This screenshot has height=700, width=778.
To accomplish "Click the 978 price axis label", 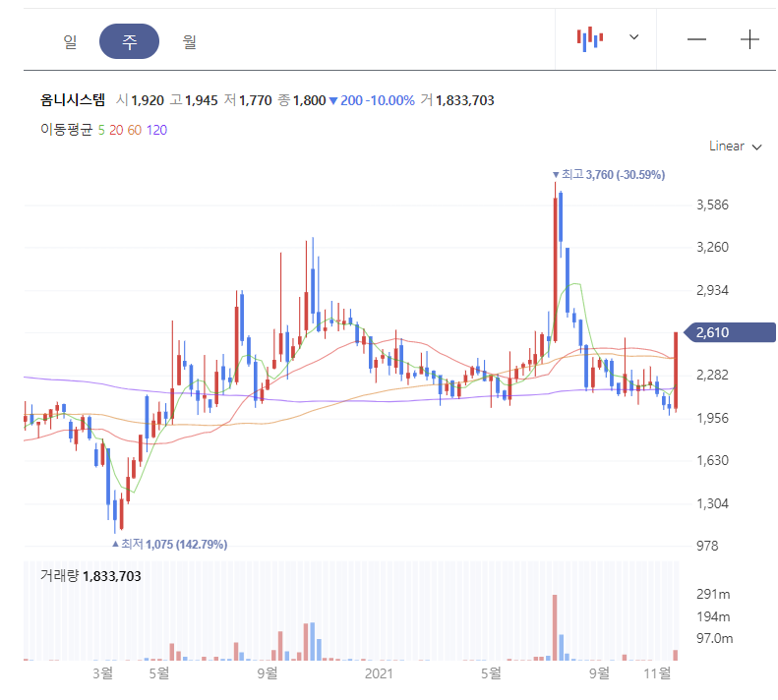I will click(707, 547).
